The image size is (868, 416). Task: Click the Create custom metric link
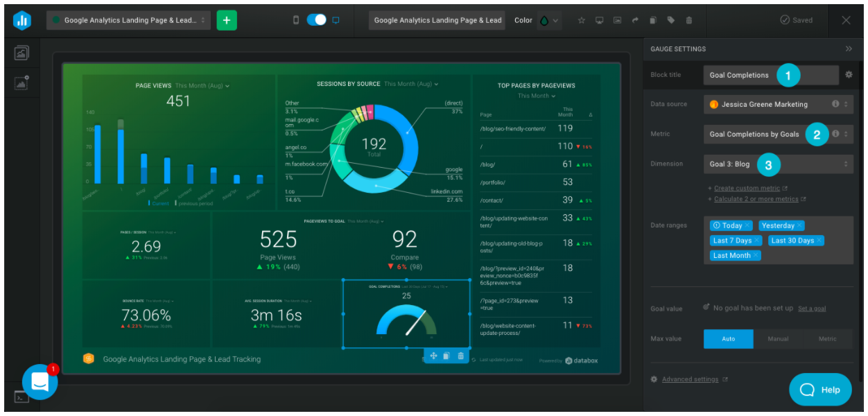coord(746,189)
